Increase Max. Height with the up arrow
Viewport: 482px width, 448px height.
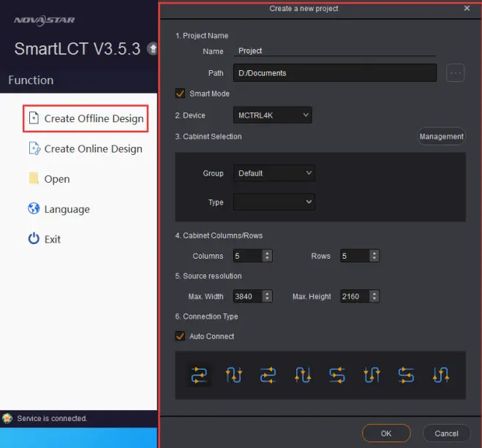(x=374, y=294)
